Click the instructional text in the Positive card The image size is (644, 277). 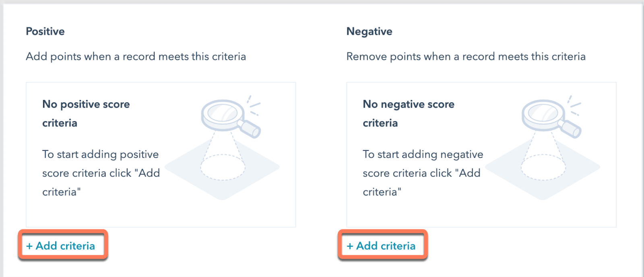[101, 173]
